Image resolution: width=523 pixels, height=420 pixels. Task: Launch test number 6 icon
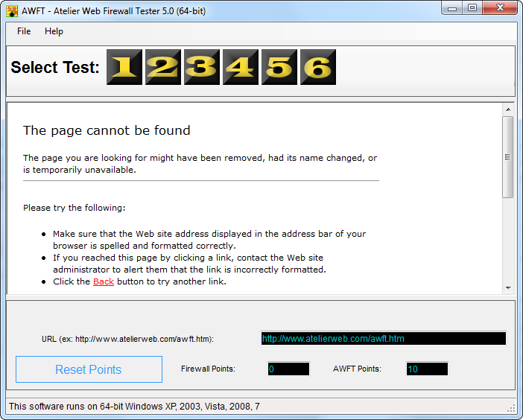click(318, 67)
